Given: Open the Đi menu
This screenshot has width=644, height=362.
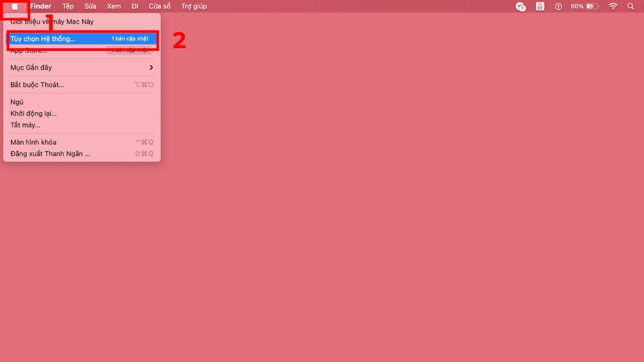Looking at the screenshot, I should coord(135,6).
